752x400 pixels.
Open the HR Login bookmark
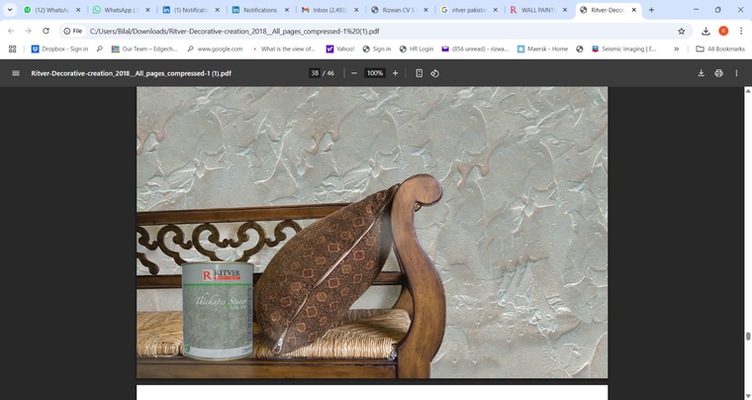[416, 49]
